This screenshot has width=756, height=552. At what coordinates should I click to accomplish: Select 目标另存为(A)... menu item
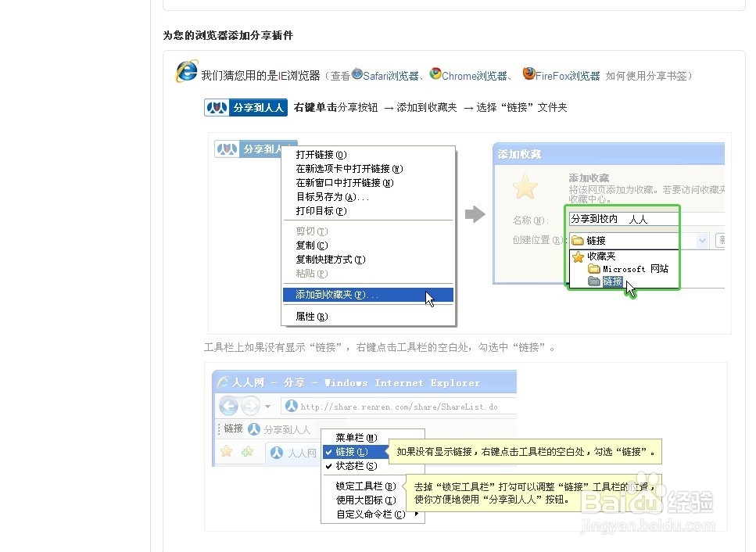coord(332,197)
